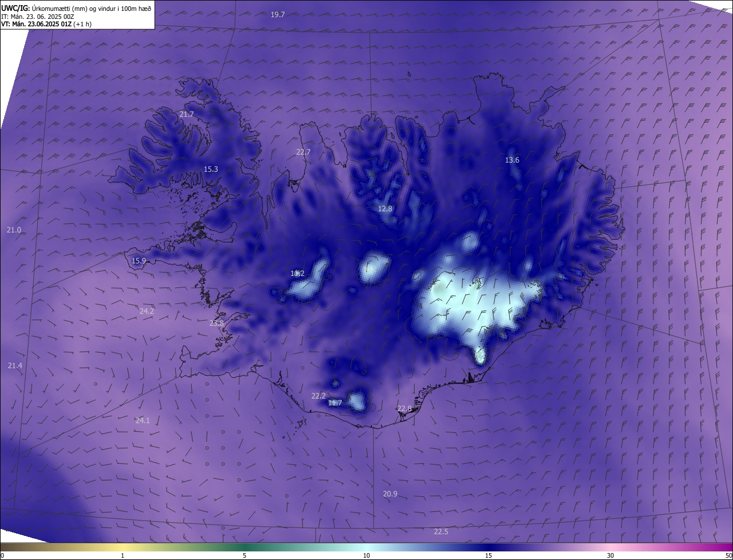
Task: Click the 21.4 value label
Action: click(x=15, y=365)
